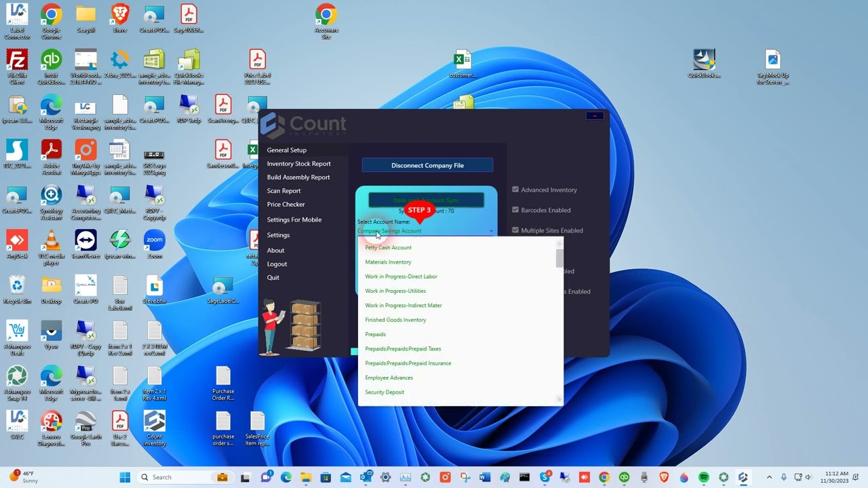Open the Windows Start menu
This screenshot has width=868, height=488.
coord(125,477)
